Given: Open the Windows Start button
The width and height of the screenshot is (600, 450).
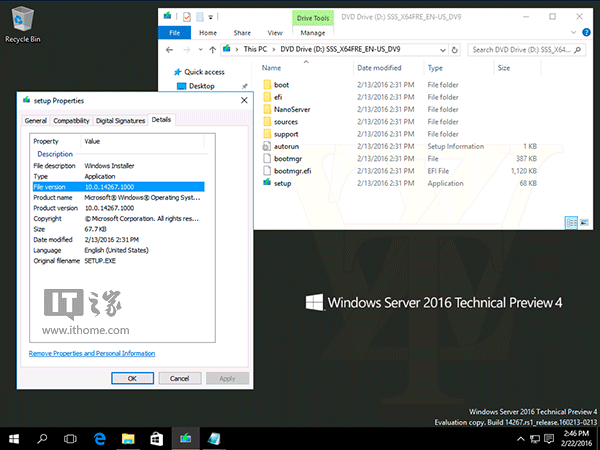Looking at the screenshot, I should 14,439.
